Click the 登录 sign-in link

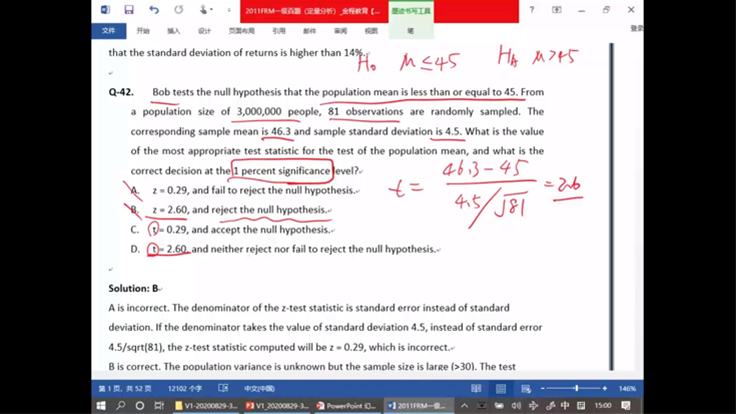pyautogui.click(x=636, y=29)
